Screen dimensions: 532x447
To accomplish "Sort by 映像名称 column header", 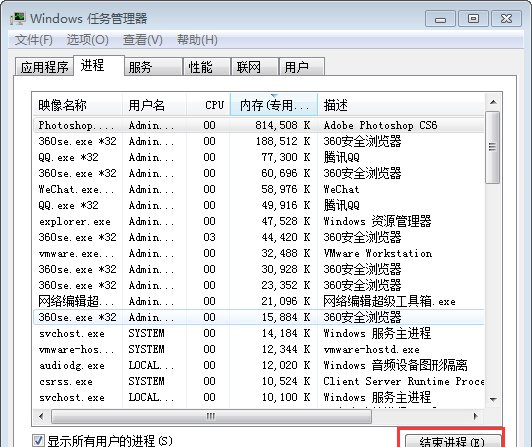I will [x=77, y=105].
